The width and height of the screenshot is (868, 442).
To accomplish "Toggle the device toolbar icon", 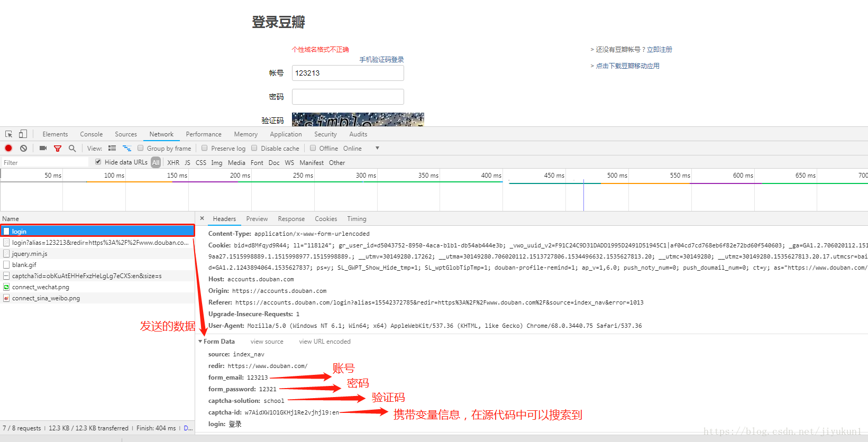I will tap(23, 134).
